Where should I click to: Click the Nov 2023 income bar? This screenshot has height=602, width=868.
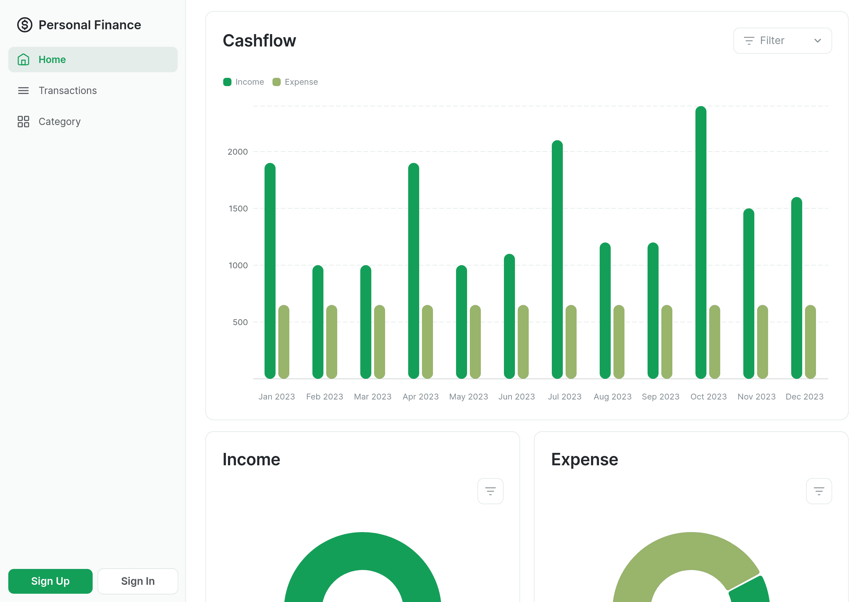[748, 293]
